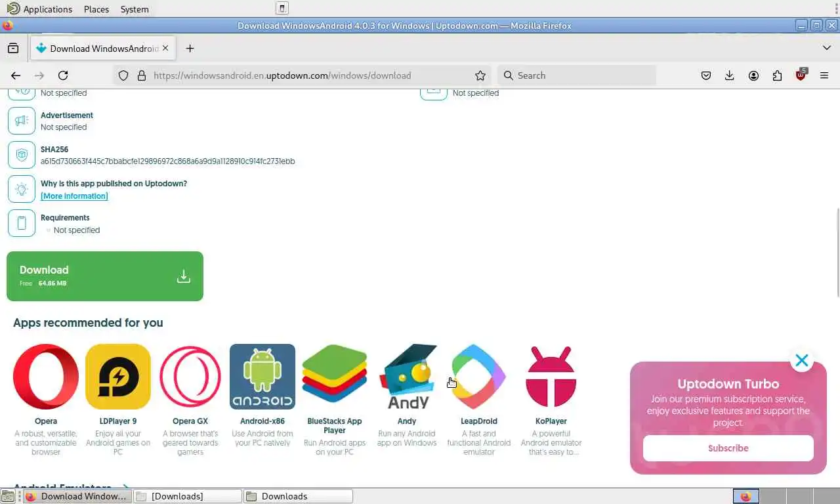Click the Uptodown Turbo title text
The width and height of the screenshot is (840, 504).
pyautogui.click(x=728, y=384)
